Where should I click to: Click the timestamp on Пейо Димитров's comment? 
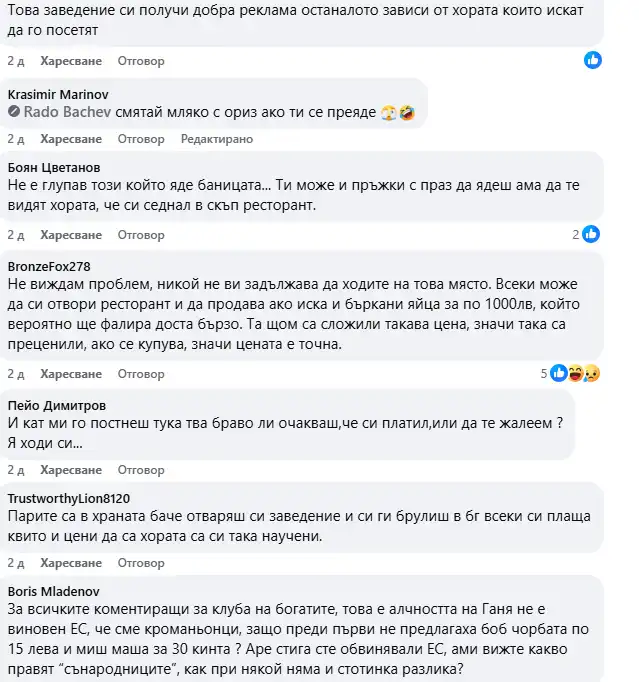(x=15, y=470)
